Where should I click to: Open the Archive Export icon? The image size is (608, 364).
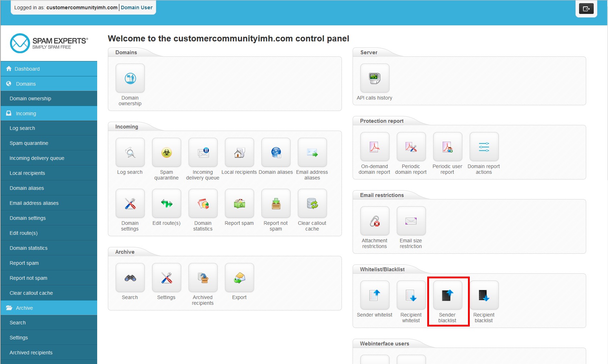tap(239, 278)
